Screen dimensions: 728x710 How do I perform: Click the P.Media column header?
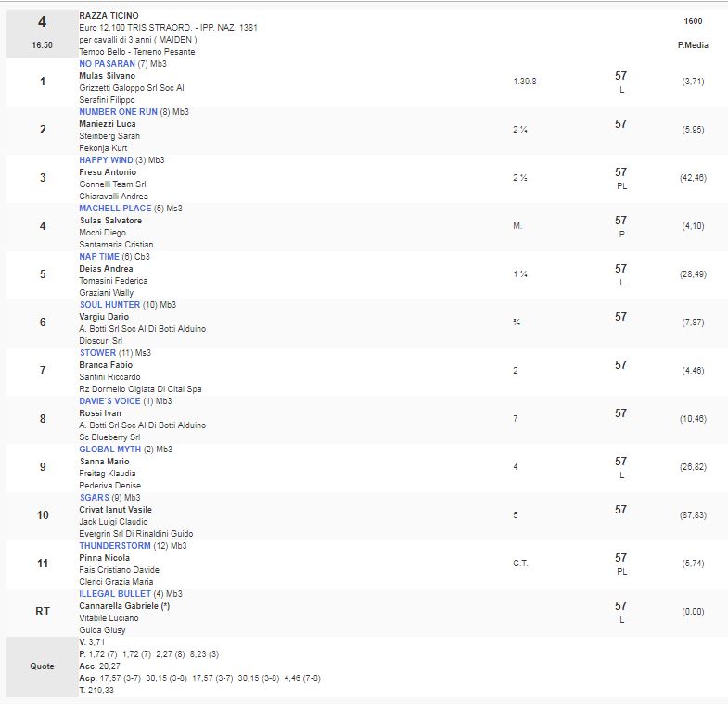(693, 44)
